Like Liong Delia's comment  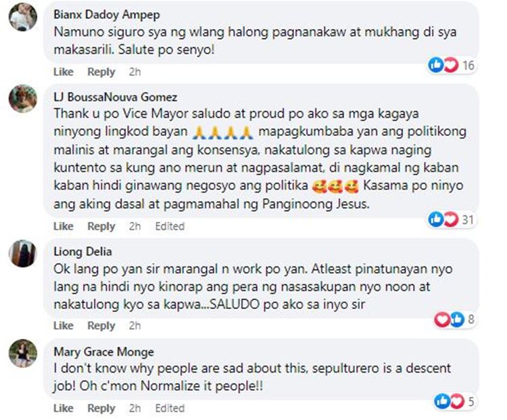64,325
